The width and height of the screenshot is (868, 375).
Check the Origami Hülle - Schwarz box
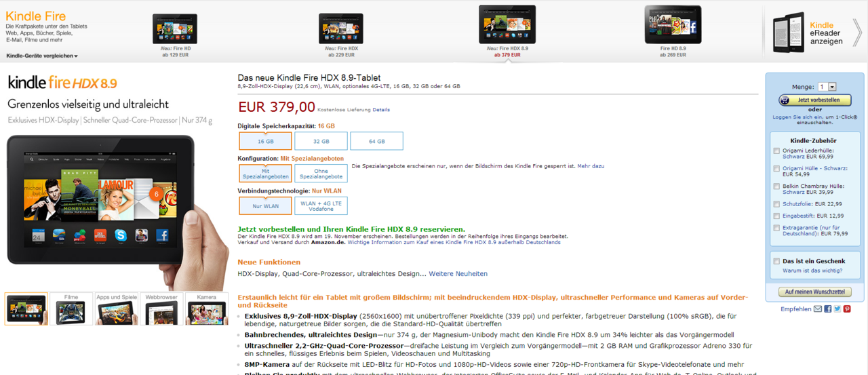776,169
